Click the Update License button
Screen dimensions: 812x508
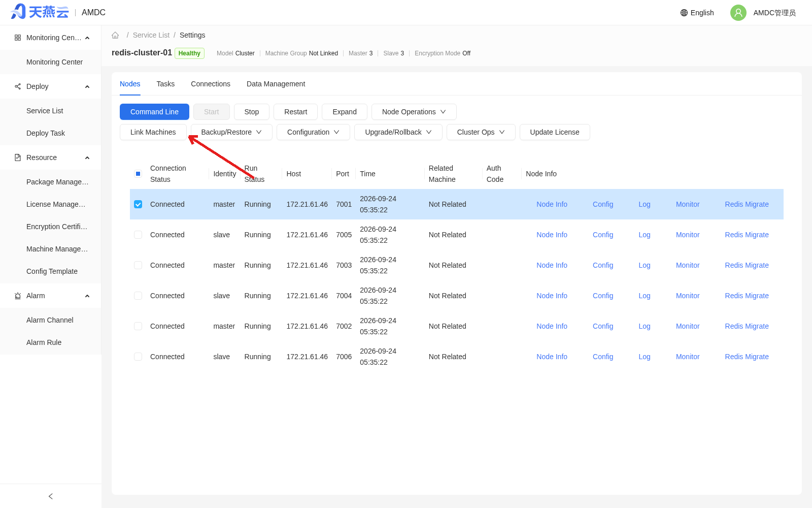click(555, 132)
